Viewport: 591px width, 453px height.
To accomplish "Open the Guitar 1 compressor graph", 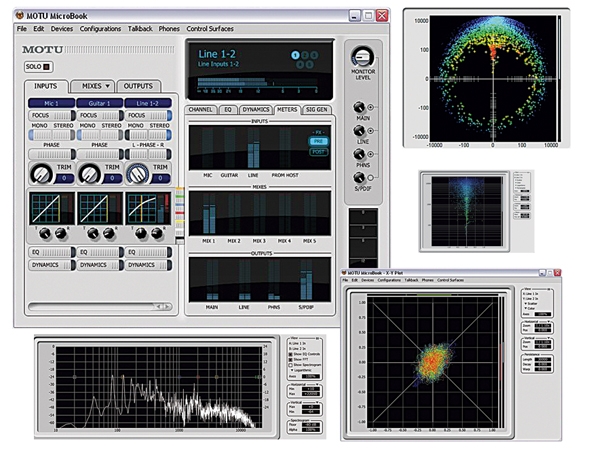I will (100, 208).
